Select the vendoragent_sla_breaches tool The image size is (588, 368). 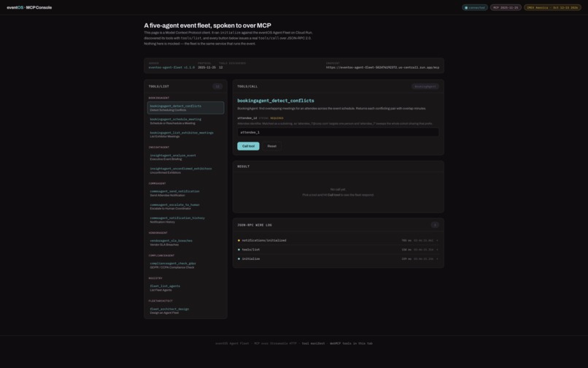coord(185,242)
